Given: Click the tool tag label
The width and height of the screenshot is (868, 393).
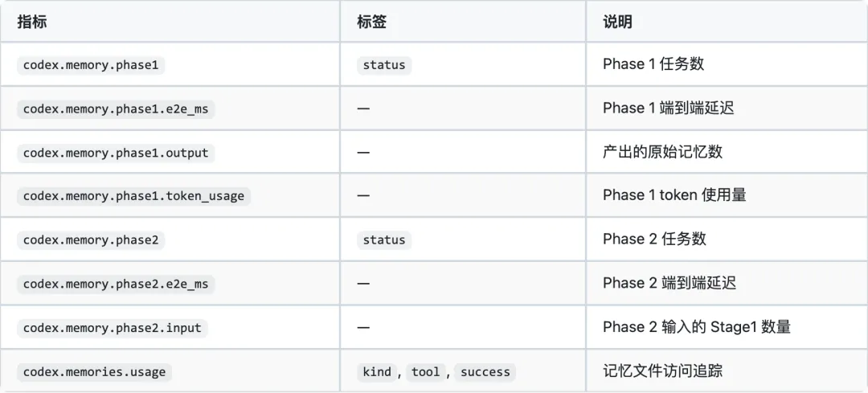Looking at the screenshot, I should (x=426, y=371).
